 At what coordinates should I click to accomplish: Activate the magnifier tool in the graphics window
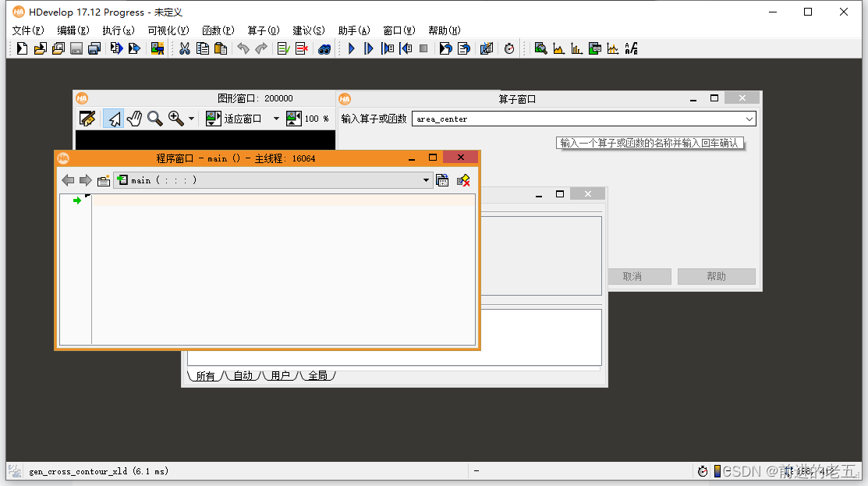(x=154, y=119)
